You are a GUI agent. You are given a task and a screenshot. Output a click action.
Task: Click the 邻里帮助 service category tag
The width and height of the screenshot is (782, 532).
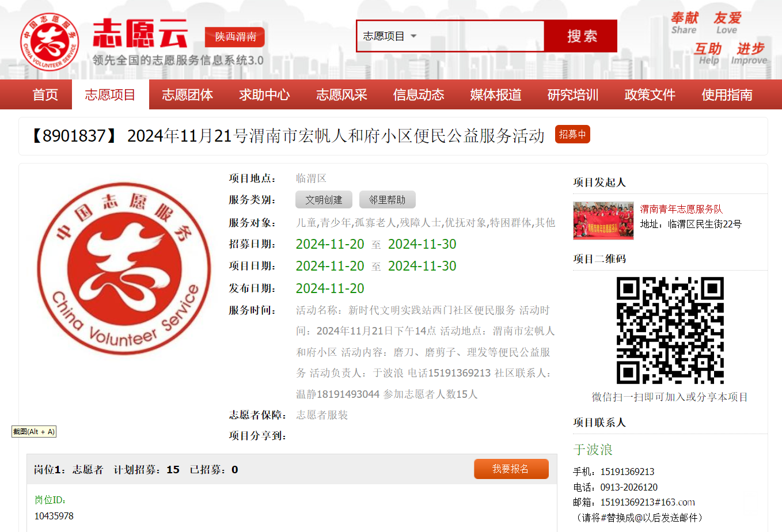(387, 200)
